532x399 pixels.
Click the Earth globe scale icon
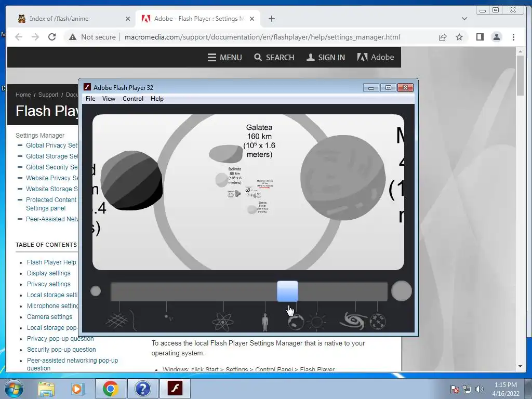296,322
